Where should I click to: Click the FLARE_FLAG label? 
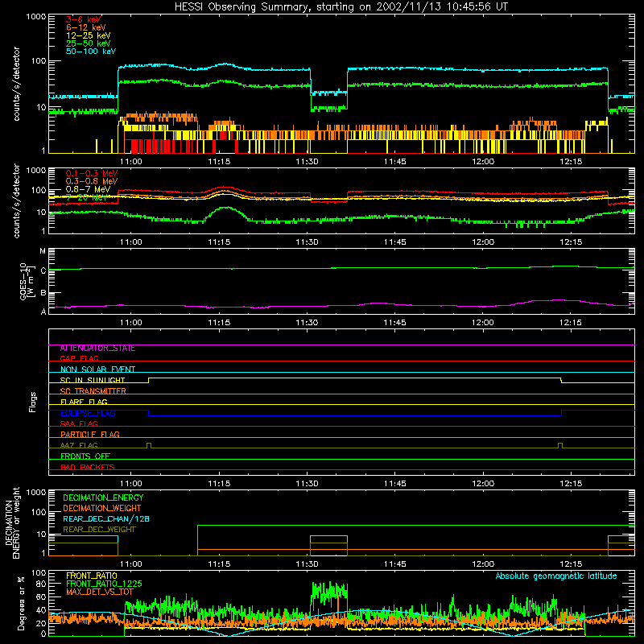(x=84, y=402)
